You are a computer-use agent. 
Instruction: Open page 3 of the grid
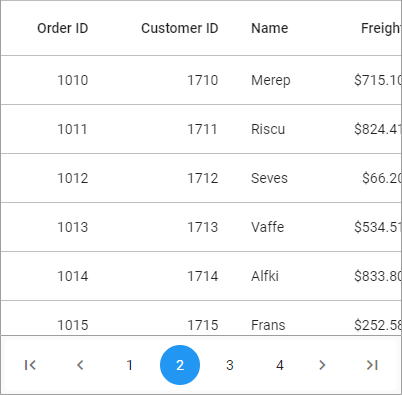point(230,365)
